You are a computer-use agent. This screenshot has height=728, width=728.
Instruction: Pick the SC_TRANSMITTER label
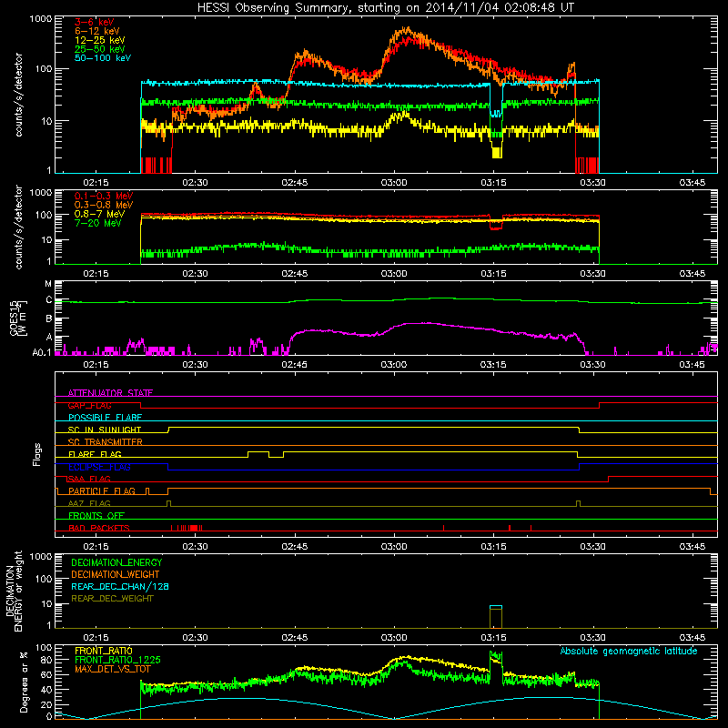pyautogui.click(x=105, y=442)
